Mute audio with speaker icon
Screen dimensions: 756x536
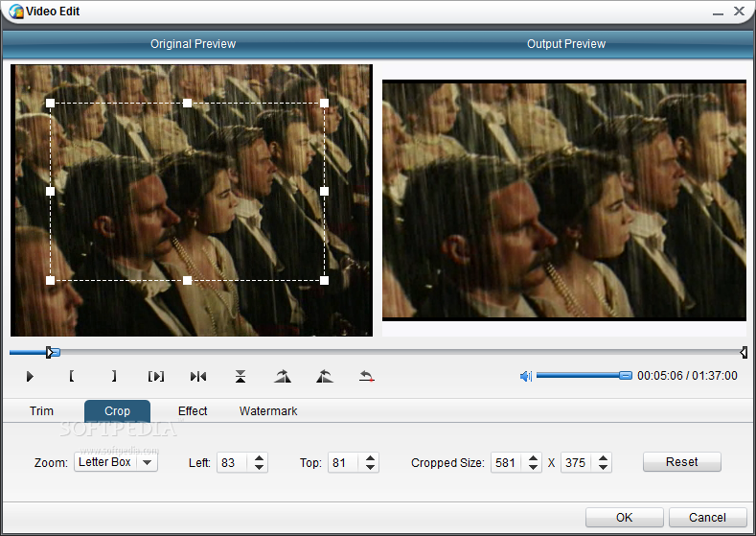pyautogui.click(x=525, y=376)
